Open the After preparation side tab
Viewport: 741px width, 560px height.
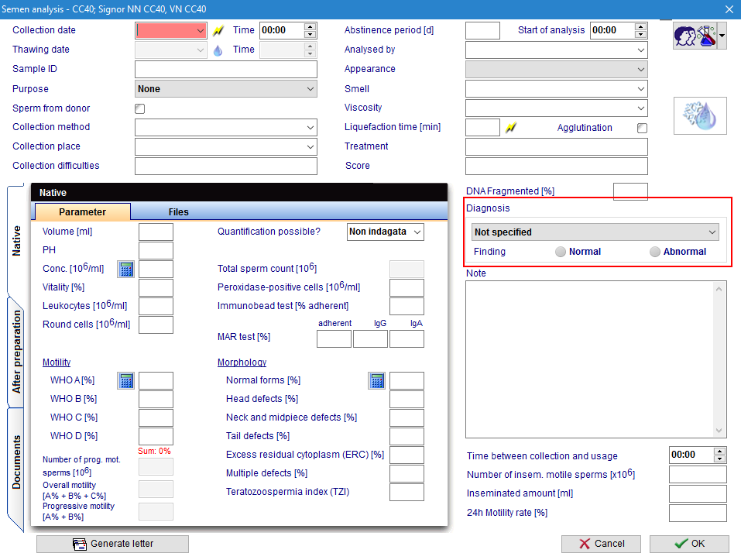point(16,352)
